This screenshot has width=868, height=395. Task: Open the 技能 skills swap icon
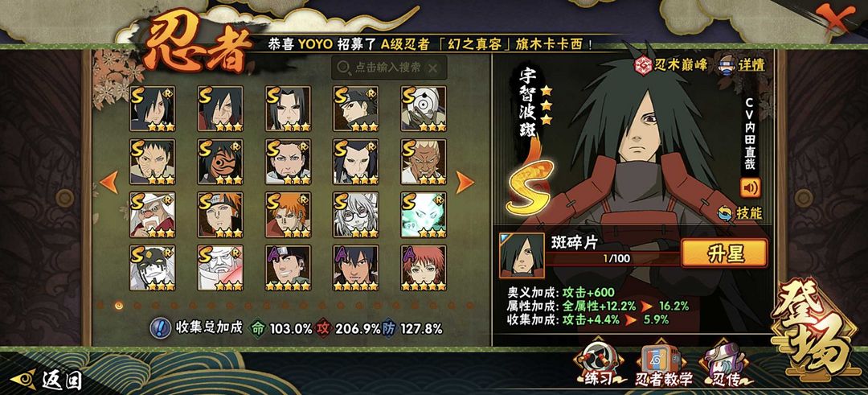point(726,213)
